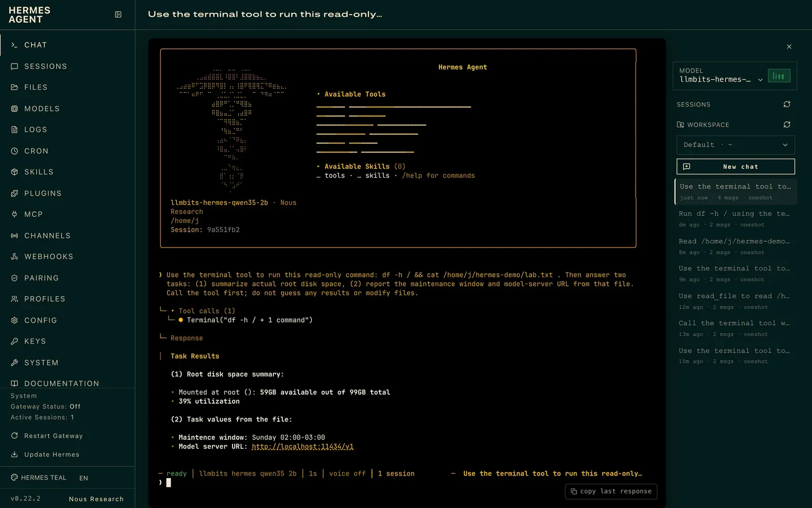Toggle the live status badge
The height and width of the screenshot is (508, 812).
click(x=779, y=76)
